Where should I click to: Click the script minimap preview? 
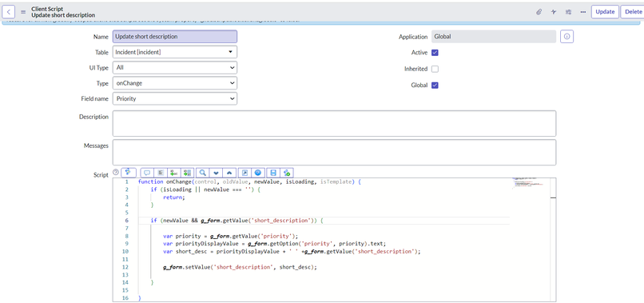pyautogui.click(x=527, y=183)
